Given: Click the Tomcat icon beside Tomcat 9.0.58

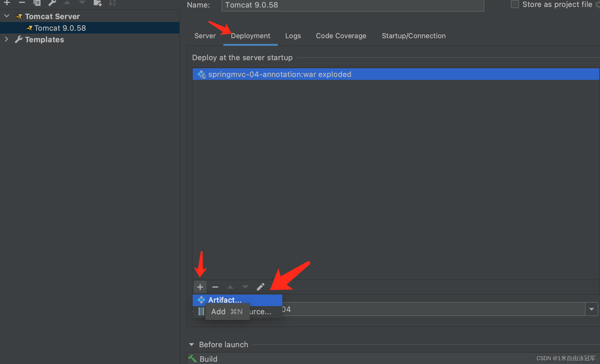Looking at the screenshot, I should click(x=29, y=28).
